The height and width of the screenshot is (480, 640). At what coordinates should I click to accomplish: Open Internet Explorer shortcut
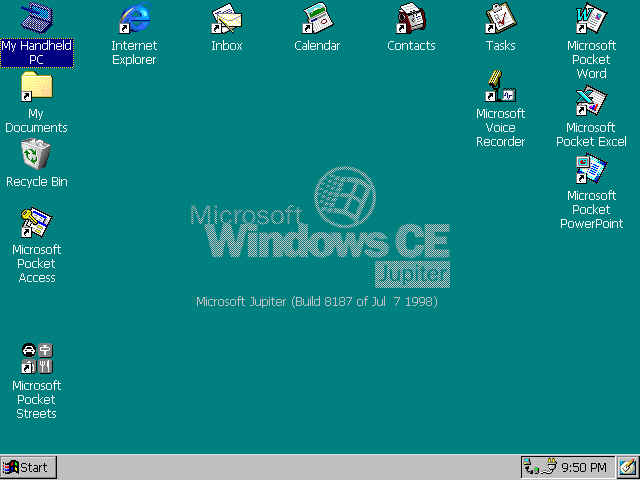pos(135,17)
